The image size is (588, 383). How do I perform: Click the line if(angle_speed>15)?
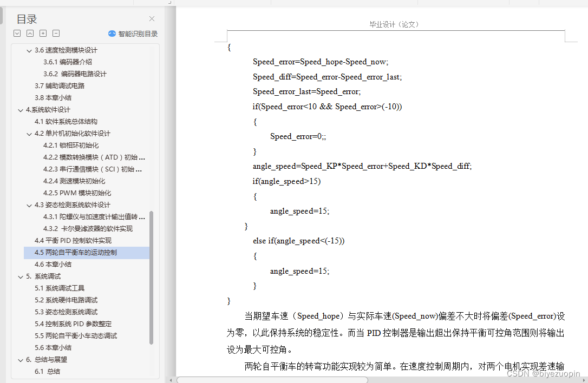[x=286, y=181]
